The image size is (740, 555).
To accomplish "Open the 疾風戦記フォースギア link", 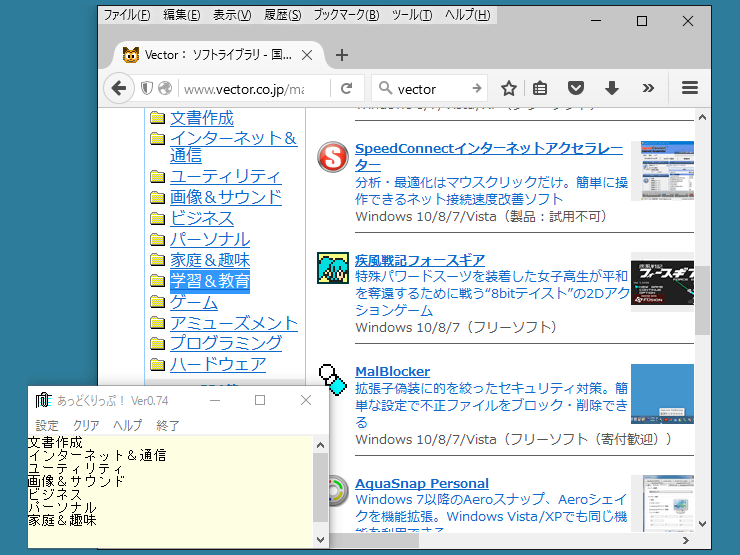I will pos(419,260).
